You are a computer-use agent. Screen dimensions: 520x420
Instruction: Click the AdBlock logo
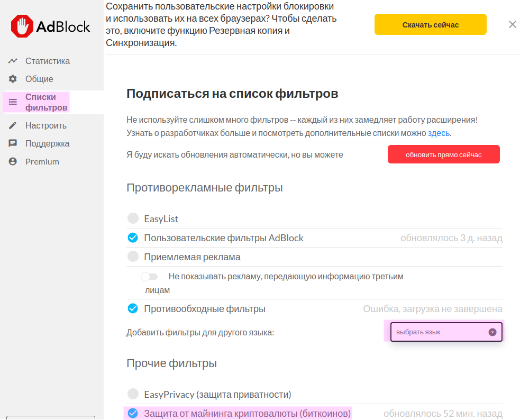click(x=50, y=26)
